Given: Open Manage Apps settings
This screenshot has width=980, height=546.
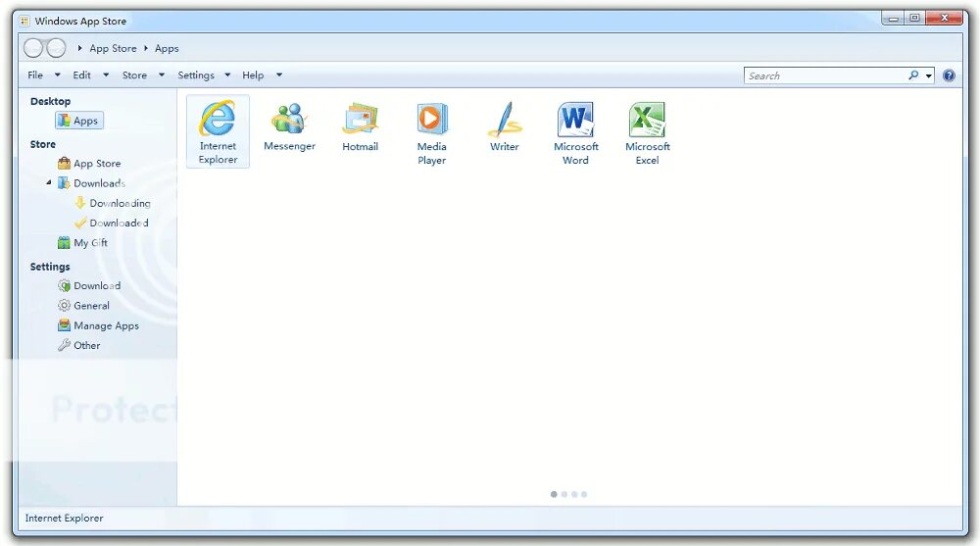Looking at the screenshot, I should point(98,325).
